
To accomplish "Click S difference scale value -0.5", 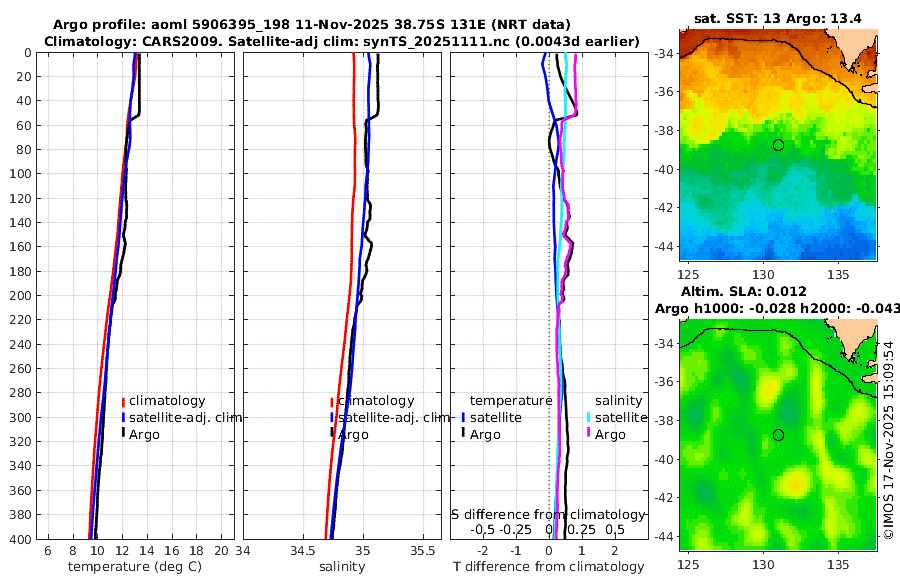I will [483, 529].
